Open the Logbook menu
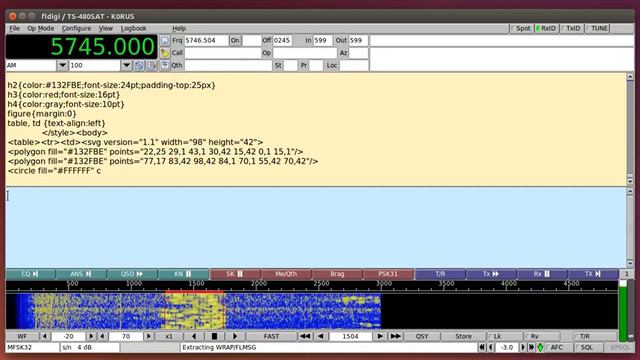640x360 pixels. (133, 28)
